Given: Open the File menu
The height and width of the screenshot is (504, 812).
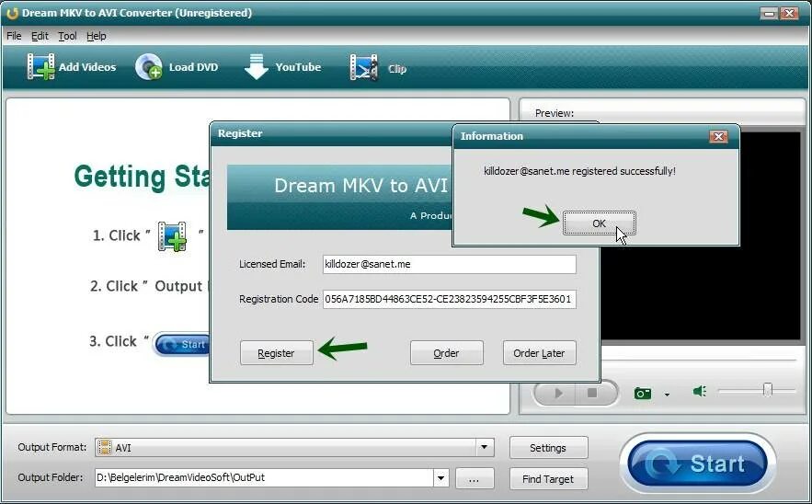Looking at the screenshot, I should click(14, 36).
